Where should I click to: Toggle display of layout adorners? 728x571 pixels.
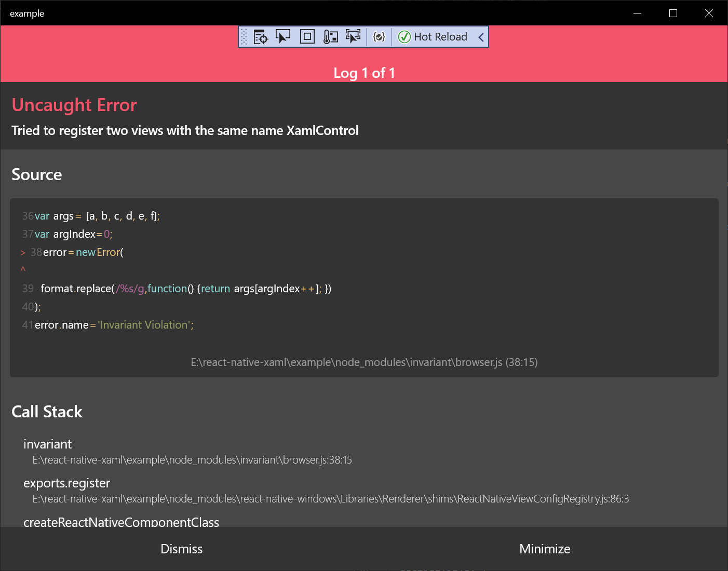point(307,36)
